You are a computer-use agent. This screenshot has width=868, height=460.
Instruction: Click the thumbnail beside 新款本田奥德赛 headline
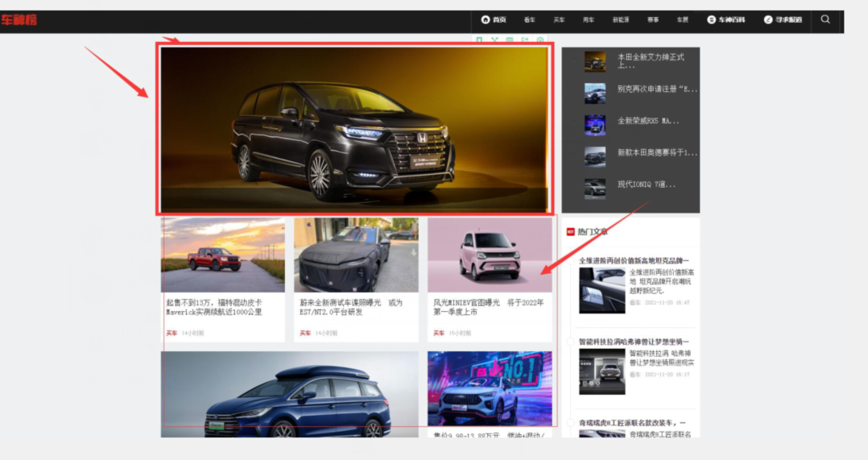(x=595, y=156)
